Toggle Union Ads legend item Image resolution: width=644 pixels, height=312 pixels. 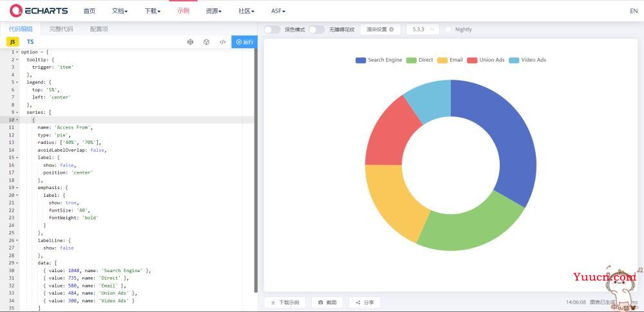coord(486,60)
